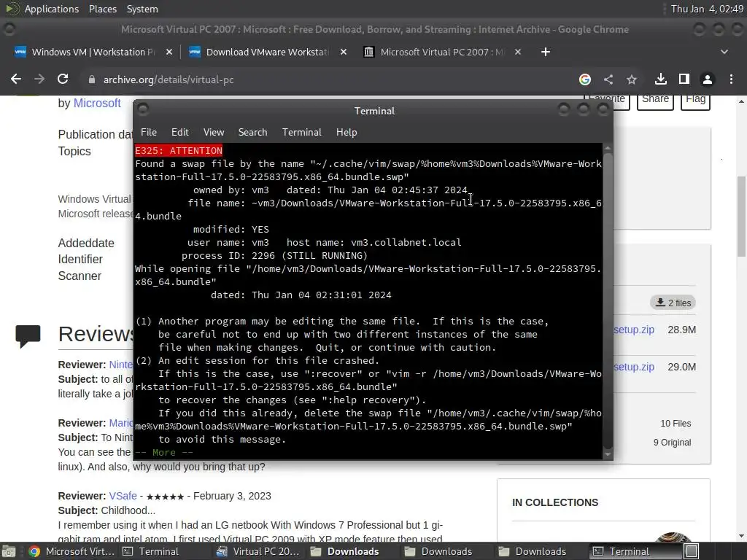Open Terminal Search menu
Screen dimensions: 747x560
coord(252,132)
